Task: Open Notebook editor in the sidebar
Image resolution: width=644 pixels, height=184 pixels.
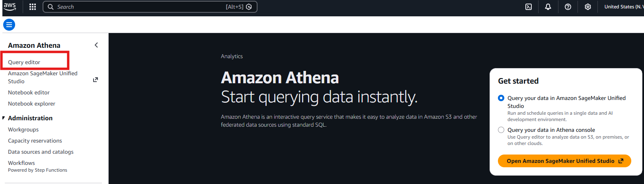Action: [x=29, y=92]
